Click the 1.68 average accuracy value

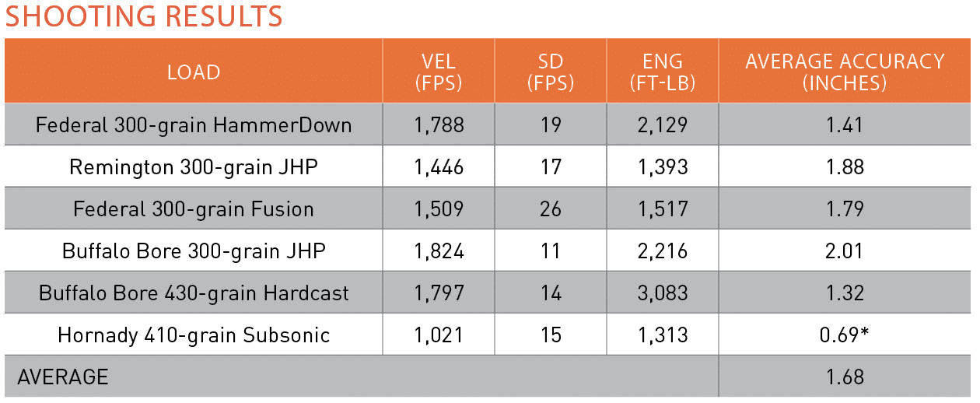[x=845, y=377]
